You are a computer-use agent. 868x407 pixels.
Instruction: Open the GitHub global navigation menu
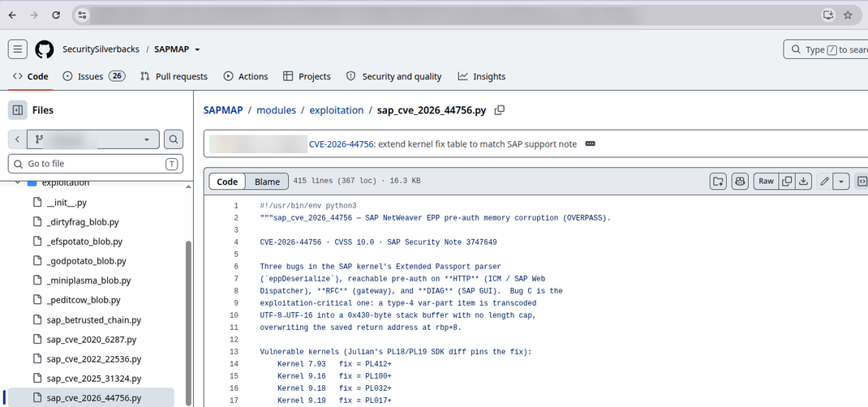click(18, 49)
